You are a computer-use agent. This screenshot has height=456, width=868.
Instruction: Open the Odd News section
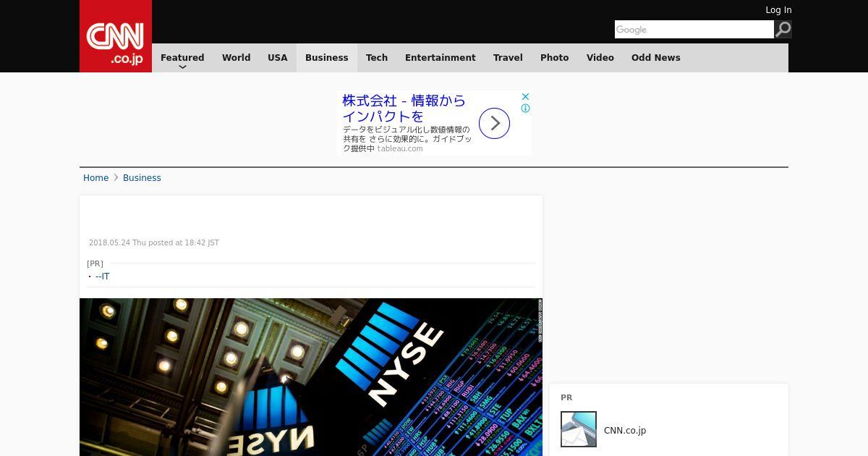[x=656, y=58]
